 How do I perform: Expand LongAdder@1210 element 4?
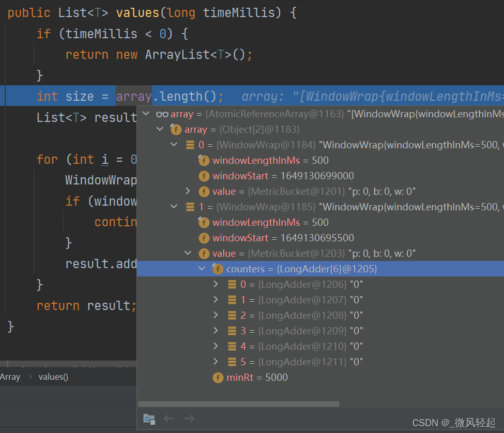pos(216,346)
